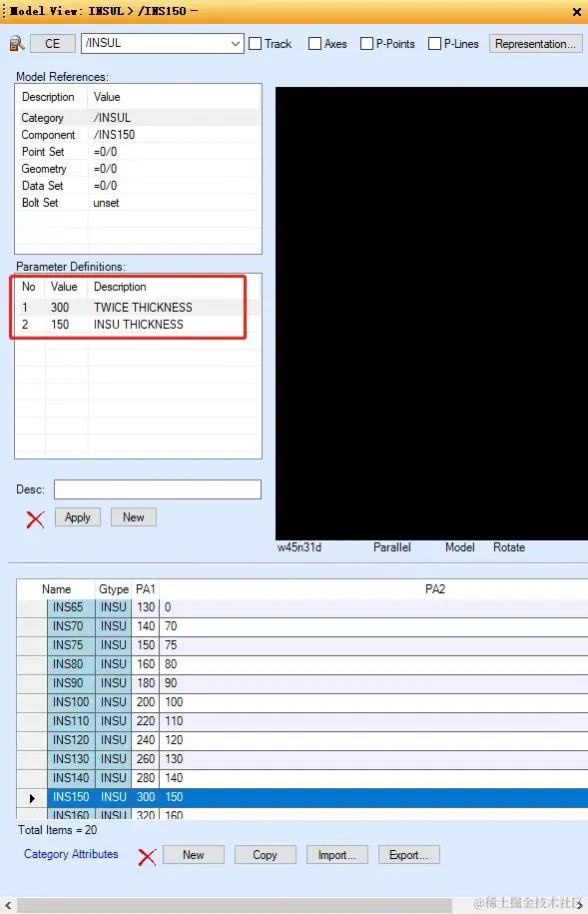Click the left scroll arrow at bottom
The width and height of the screenshot is (588, 914).
coord(8,905)
